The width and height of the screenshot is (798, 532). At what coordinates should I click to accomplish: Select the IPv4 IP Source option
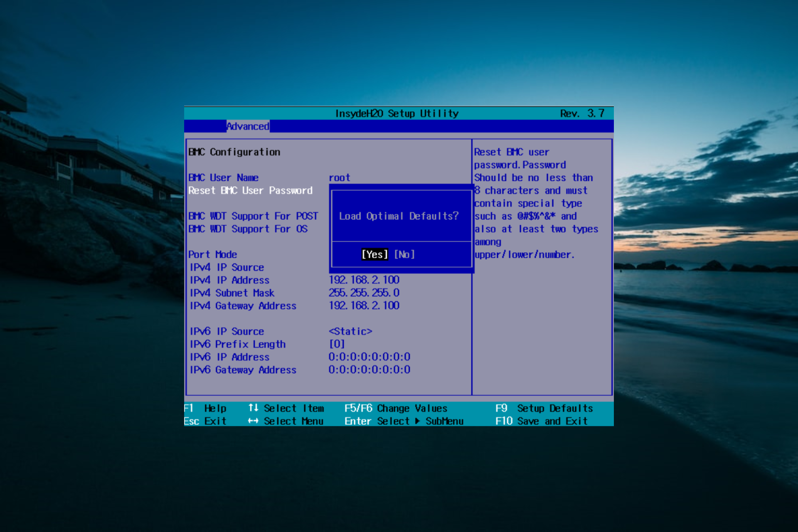coord(227,267)
